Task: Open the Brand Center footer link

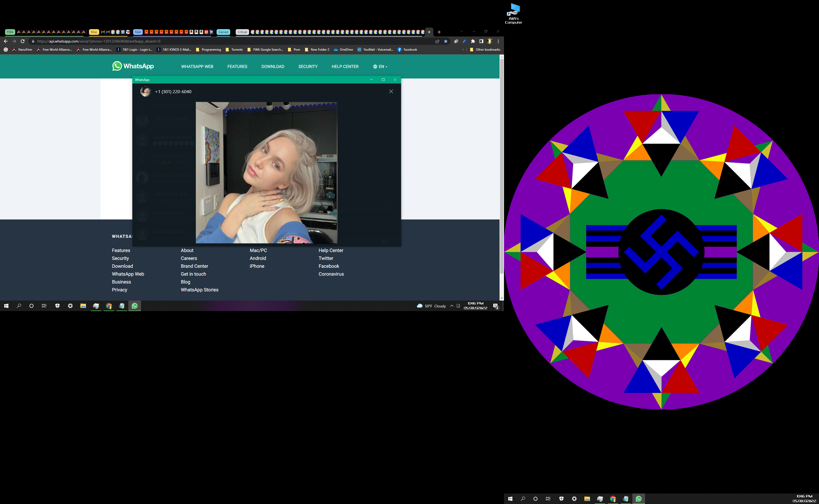Action: 194,266
